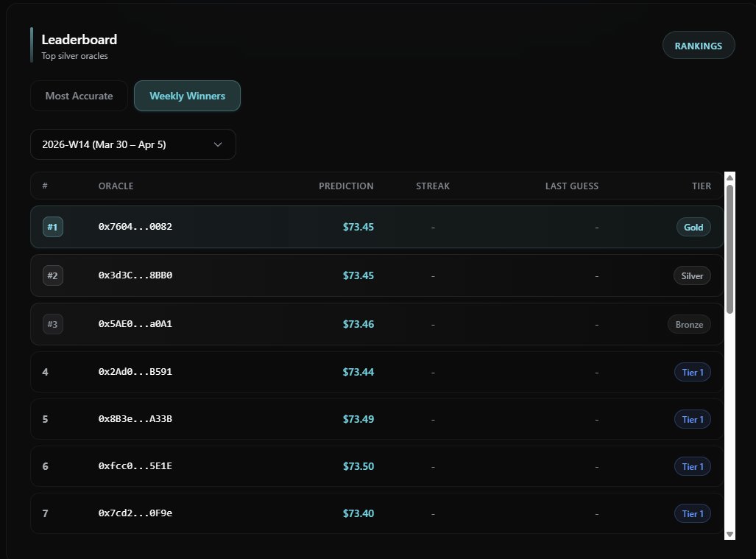
Task: Click Tier 1 badge for 0x2Ad0...B591
Action: pyautogui.click(x=693, y=373)
